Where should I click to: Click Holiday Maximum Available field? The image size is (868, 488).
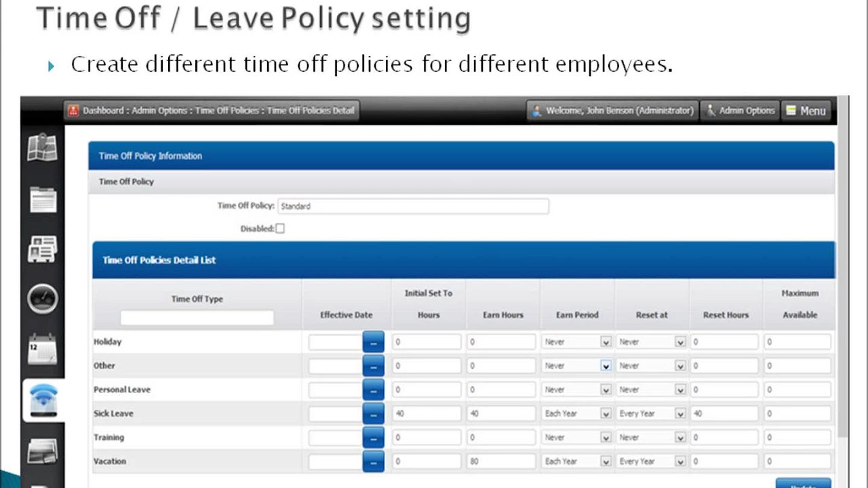pos(797,342)
